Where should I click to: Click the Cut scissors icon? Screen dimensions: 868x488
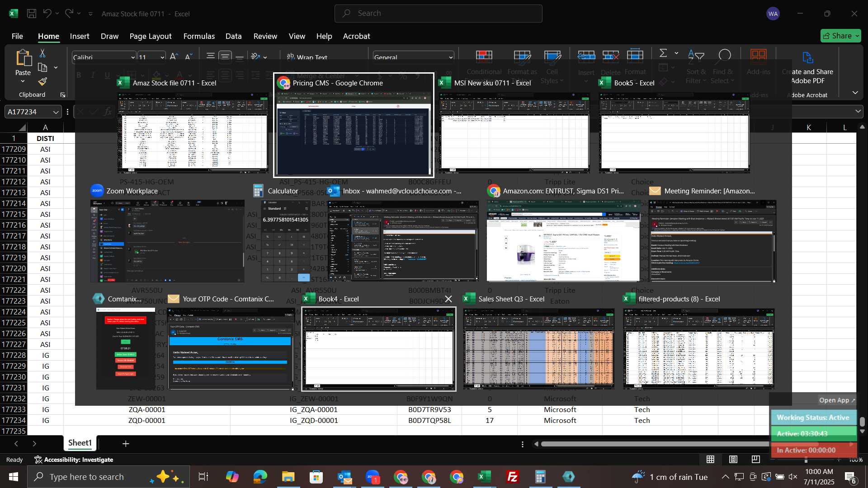coord(42,53)
